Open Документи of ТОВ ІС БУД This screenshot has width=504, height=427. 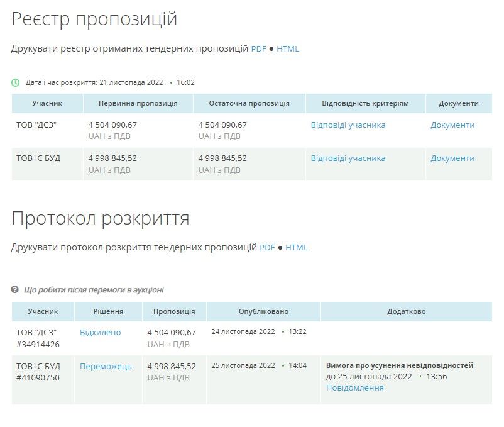pos(453,158)
